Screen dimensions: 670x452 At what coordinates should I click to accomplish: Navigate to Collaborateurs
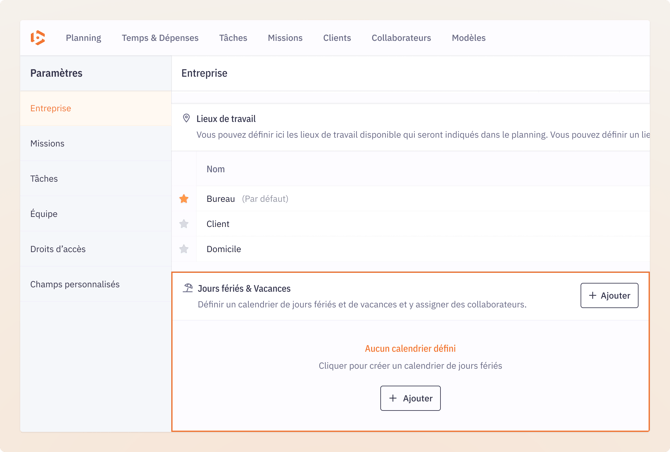401,38
